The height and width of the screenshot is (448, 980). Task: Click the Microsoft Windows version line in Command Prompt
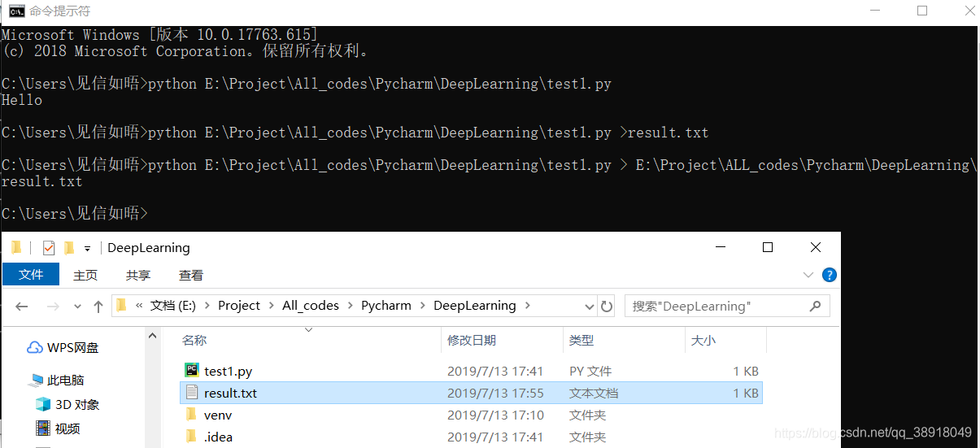(x=159, y=35)
